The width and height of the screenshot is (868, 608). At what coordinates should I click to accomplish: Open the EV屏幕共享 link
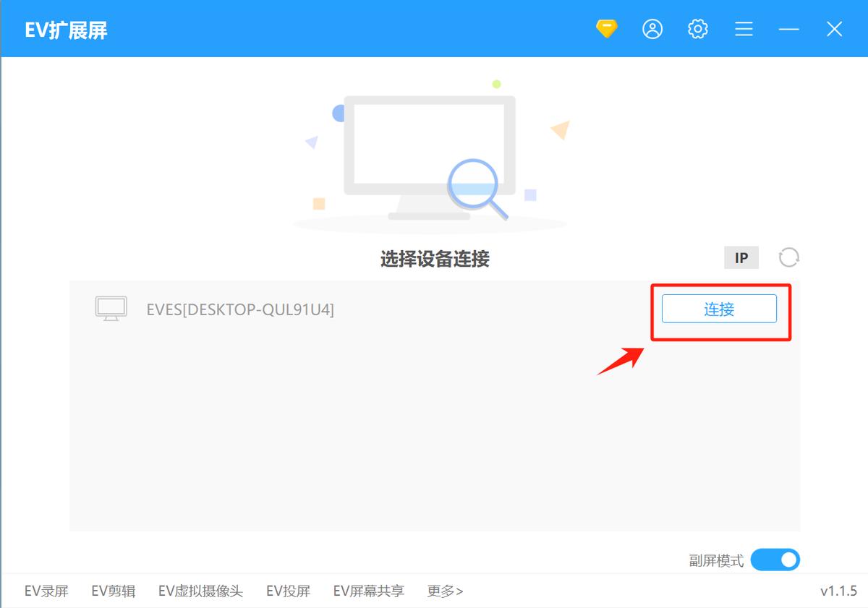pyautogui.click(x=368, y=591)
